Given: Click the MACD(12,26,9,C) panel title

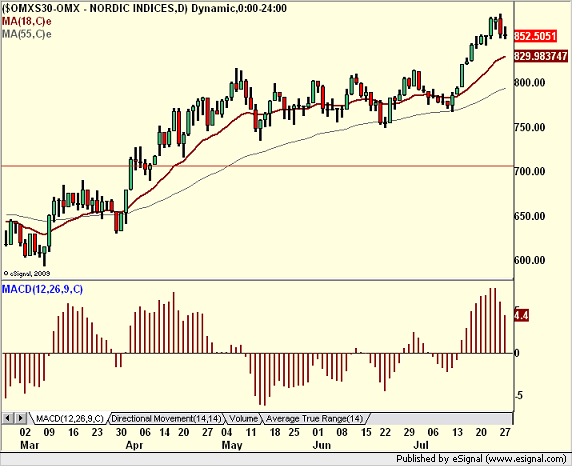Looking at the screenshot, I should pos(42,289).
